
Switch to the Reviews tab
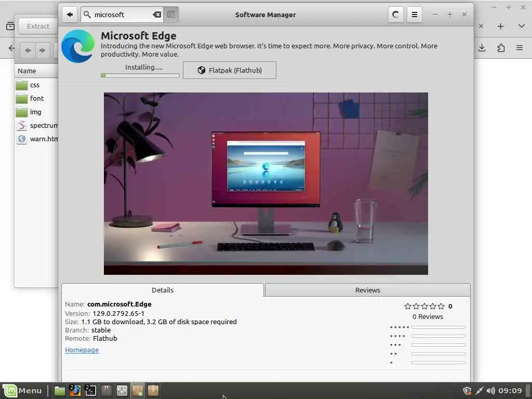367,290
